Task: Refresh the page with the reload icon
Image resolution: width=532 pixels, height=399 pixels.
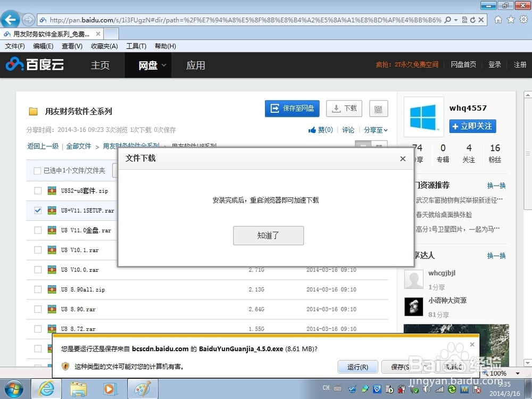Action: (x=472, y=20)
